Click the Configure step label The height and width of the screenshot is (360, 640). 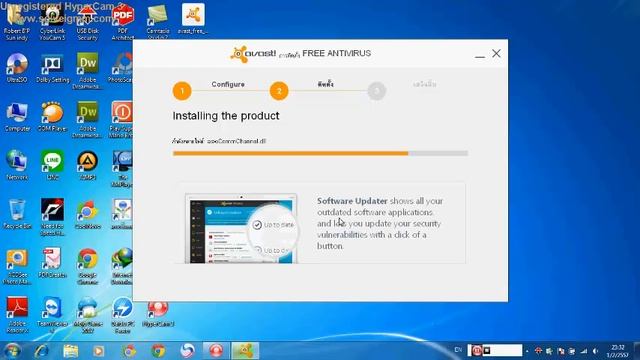point(228,84)
